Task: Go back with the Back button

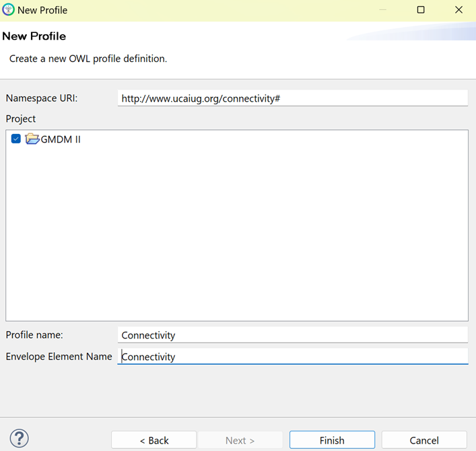Action: tap(154, 440)
